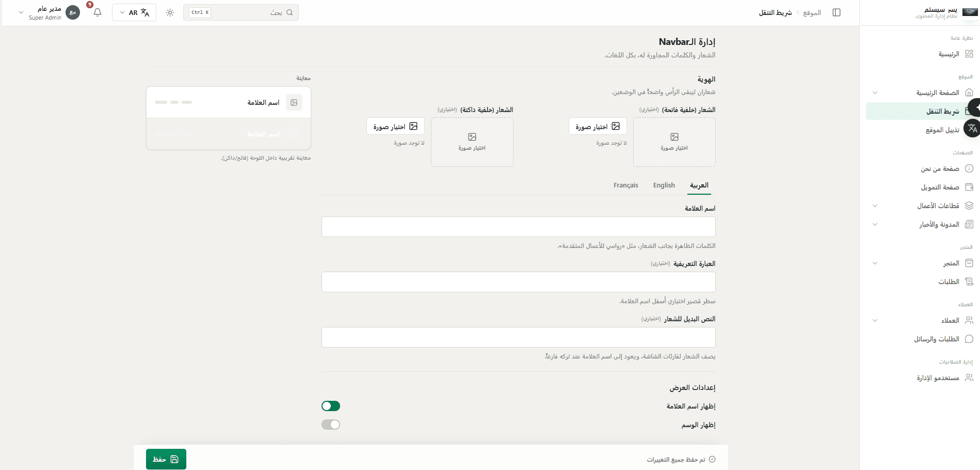This screenshot has height=470, width=980.
Task: Expand the المدونة والأخبار submenu chevron
Action: [x=875, y=224]
